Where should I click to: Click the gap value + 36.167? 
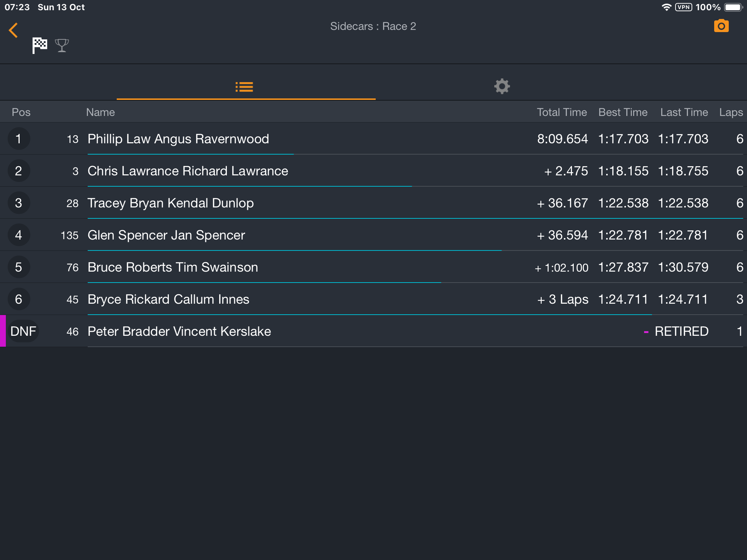coord(562,203)
